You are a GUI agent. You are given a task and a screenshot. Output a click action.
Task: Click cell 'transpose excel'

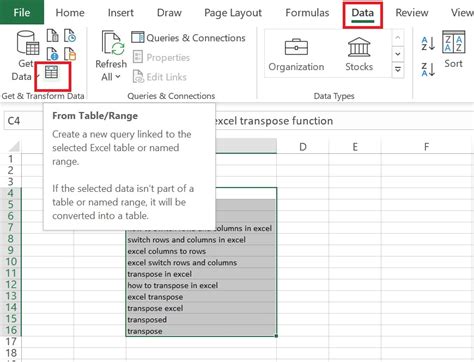pos(201,308)
